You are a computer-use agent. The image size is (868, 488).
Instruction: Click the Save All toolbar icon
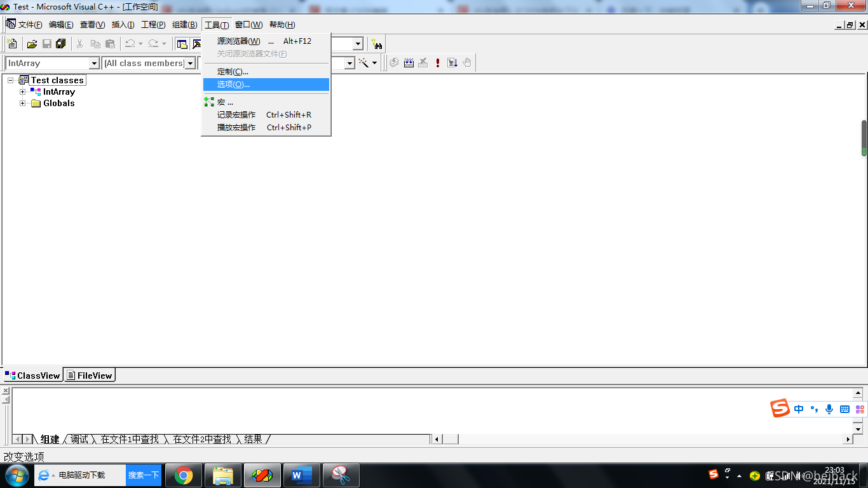[61, 44]
